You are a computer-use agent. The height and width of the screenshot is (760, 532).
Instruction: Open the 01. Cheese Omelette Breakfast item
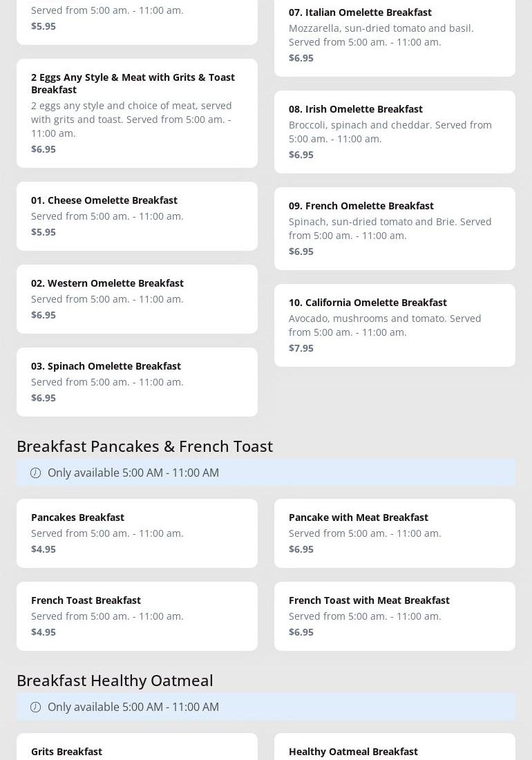[137, 216]
